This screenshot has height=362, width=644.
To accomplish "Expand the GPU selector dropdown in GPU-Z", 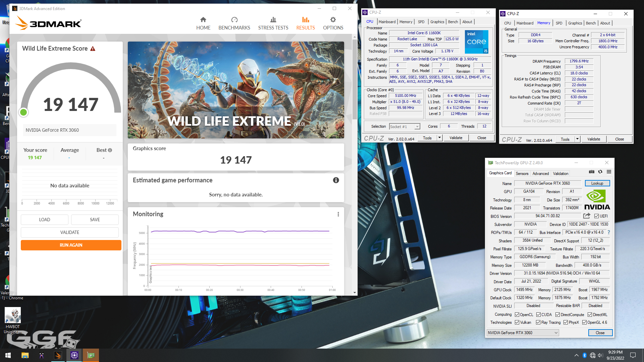I will pos(556,333).
